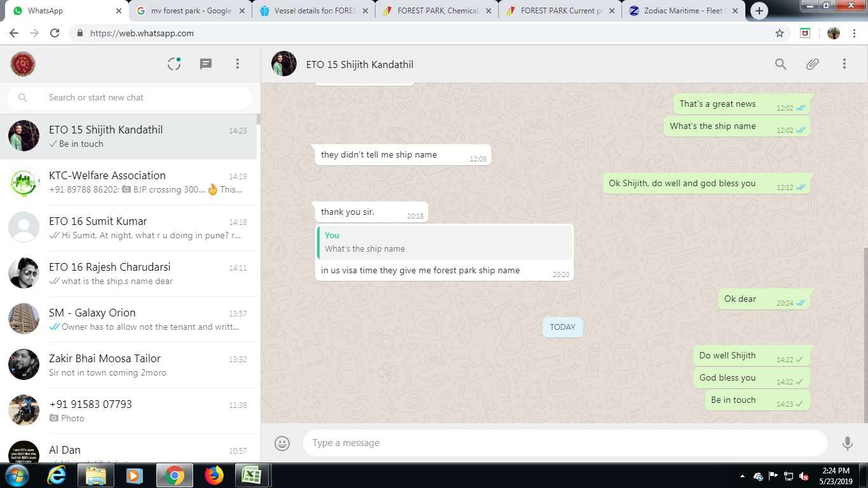Open File Explorer from taskbar
The height and width of the screenshot is (488, 868).
tap(96, 475)
